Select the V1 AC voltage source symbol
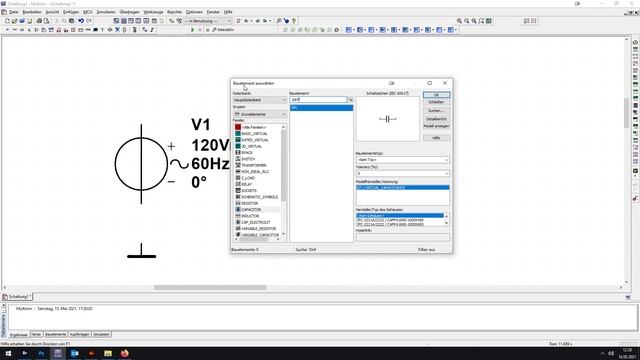The height and width of the screenshot is (360, 640). coord(141,164)
